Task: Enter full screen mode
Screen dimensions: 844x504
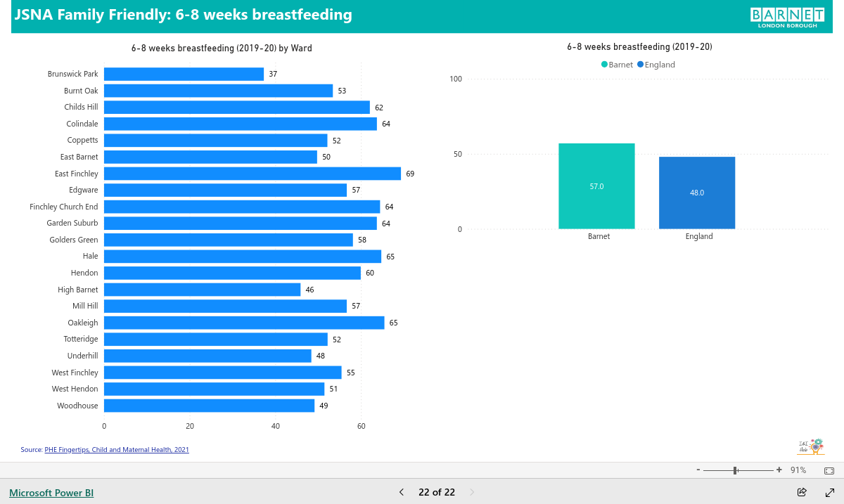Action: click(x=829, y=492)
